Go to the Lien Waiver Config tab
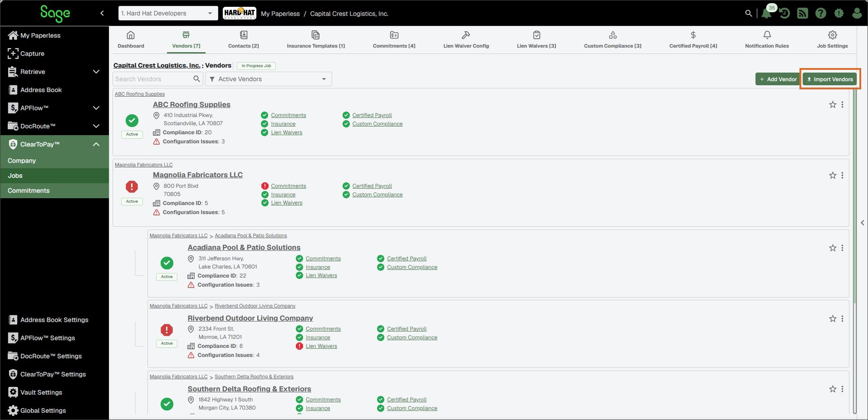 (x=466, y=39)
